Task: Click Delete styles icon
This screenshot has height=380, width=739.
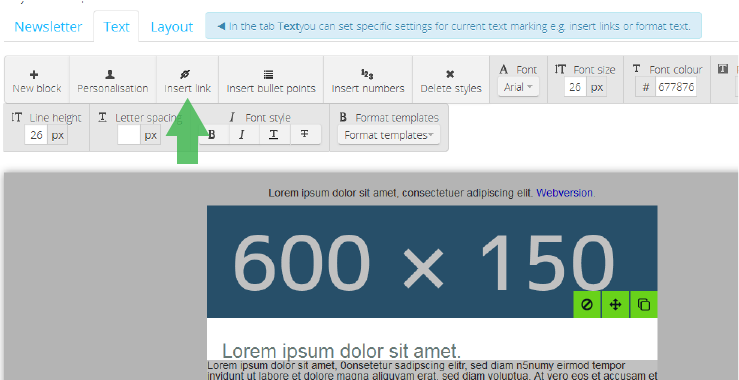Action: (450, 74)
